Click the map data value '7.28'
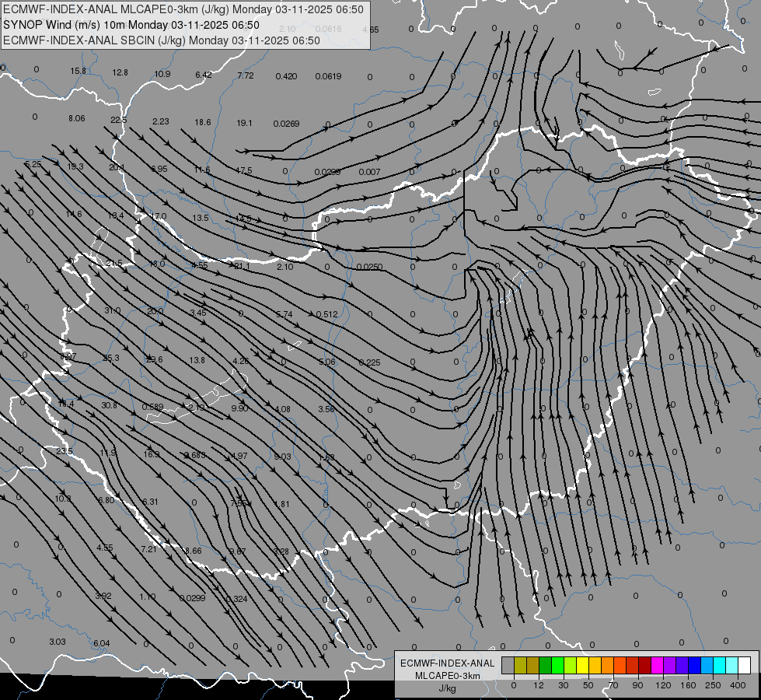 pos(281,551)
